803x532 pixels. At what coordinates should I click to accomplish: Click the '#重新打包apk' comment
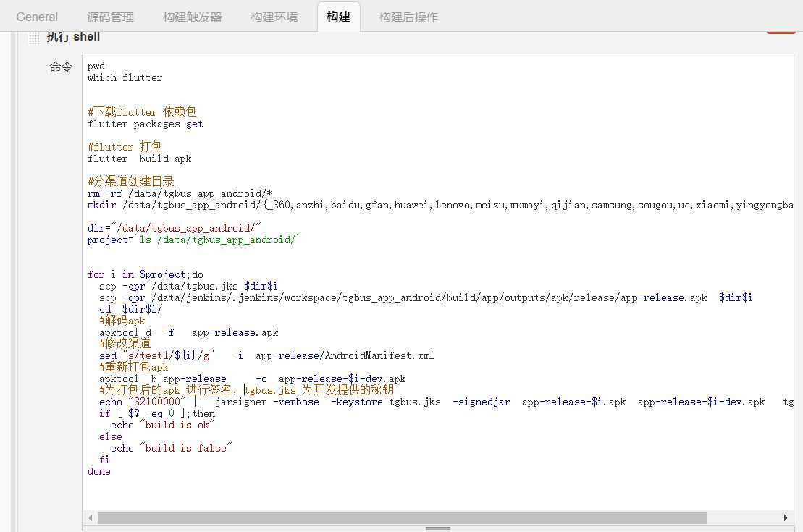pos(134,367)
